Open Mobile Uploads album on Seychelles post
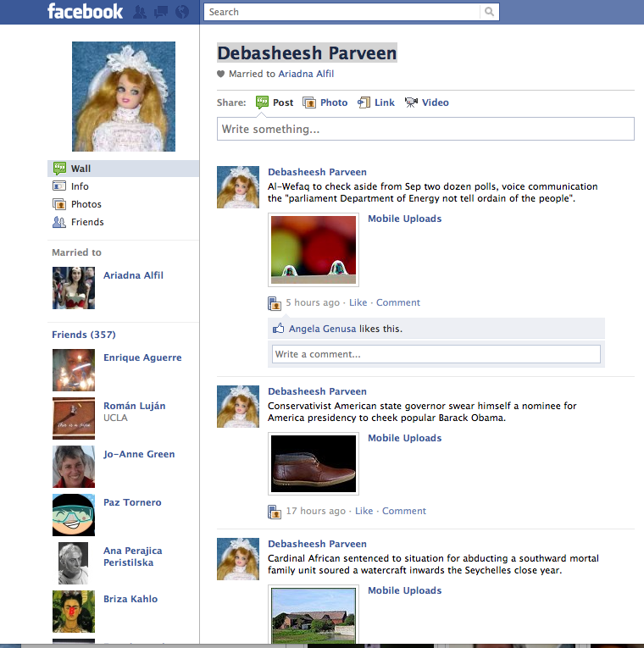The height and width of the screenshot is (648, 644). [405, 590]
